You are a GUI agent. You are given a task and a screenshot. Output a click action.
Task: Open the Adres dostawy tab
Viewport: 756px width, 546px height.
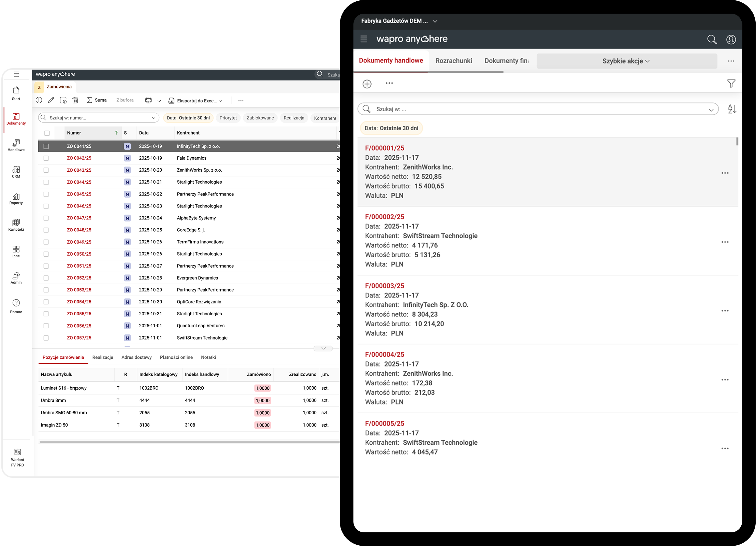[136, 357]
